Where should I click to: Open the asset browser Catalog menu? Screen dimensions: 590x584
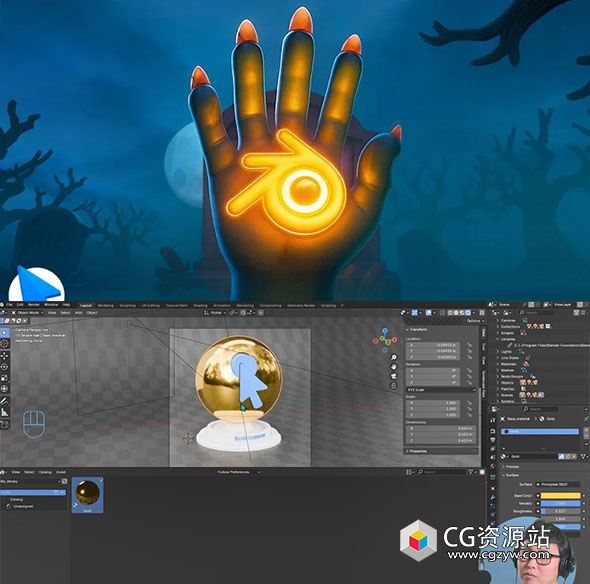(x=45, y=472)
